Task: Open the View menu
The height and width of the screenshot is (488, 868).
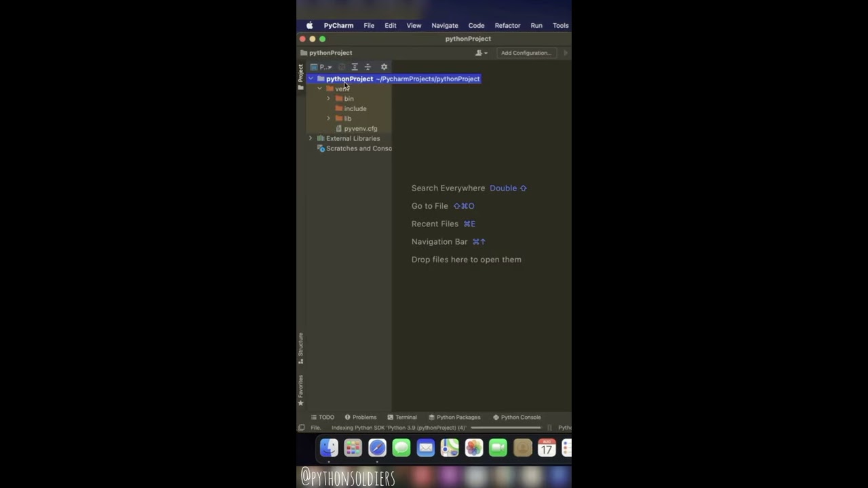Action: 414,26
